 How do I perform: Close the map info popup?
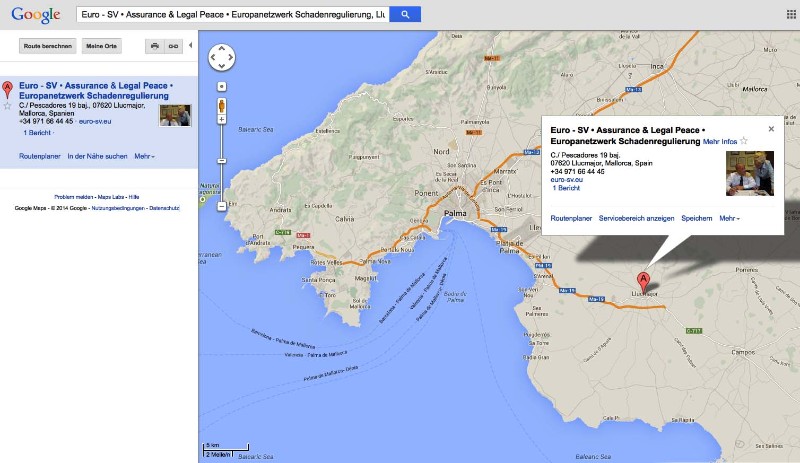(771, 129)
